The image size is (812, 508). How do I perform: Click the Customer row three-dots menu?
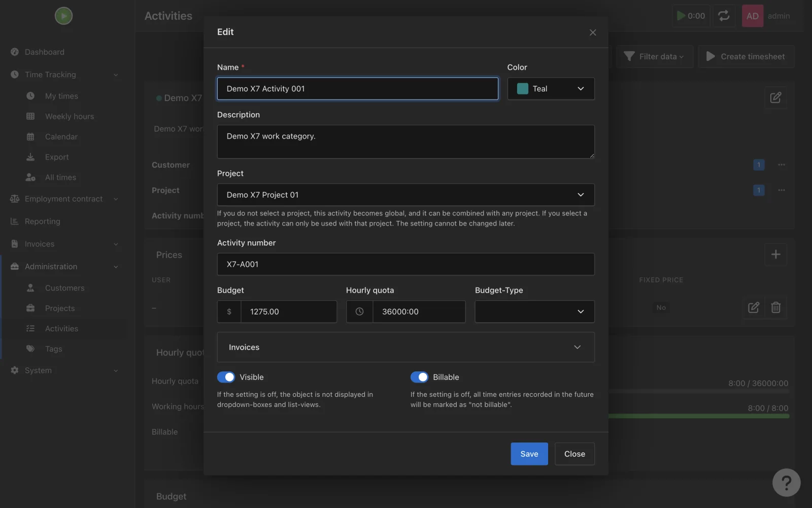coord(782,165)
